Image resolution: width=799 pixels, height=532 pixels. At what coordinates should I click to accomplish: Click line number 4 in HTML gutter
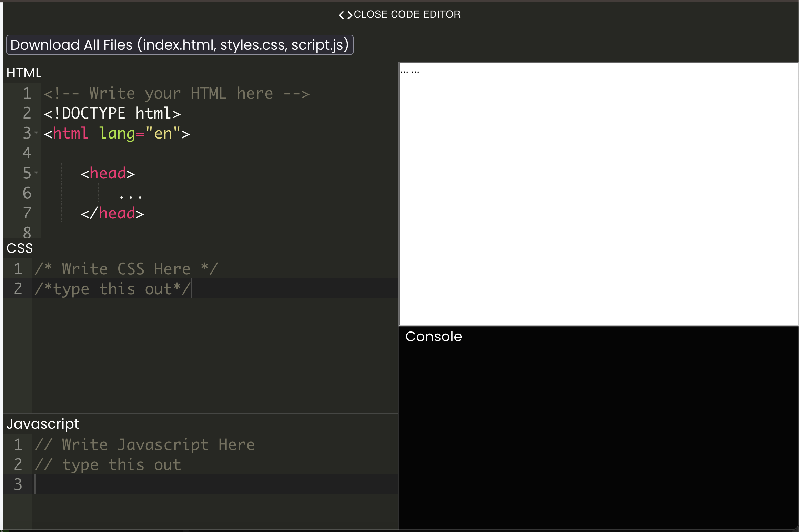tap(27, 153)
